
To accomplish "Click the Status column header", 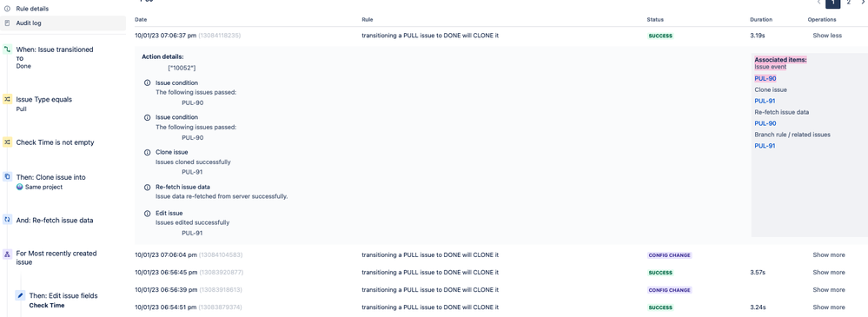I will tap(655, 19).
